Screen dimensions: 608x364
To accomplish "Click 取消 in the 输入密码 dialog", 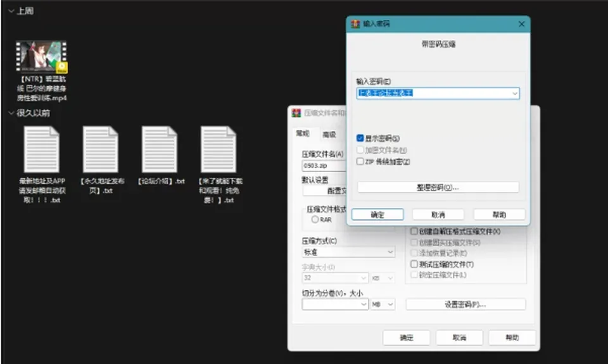I will click(x=438, y=215).
